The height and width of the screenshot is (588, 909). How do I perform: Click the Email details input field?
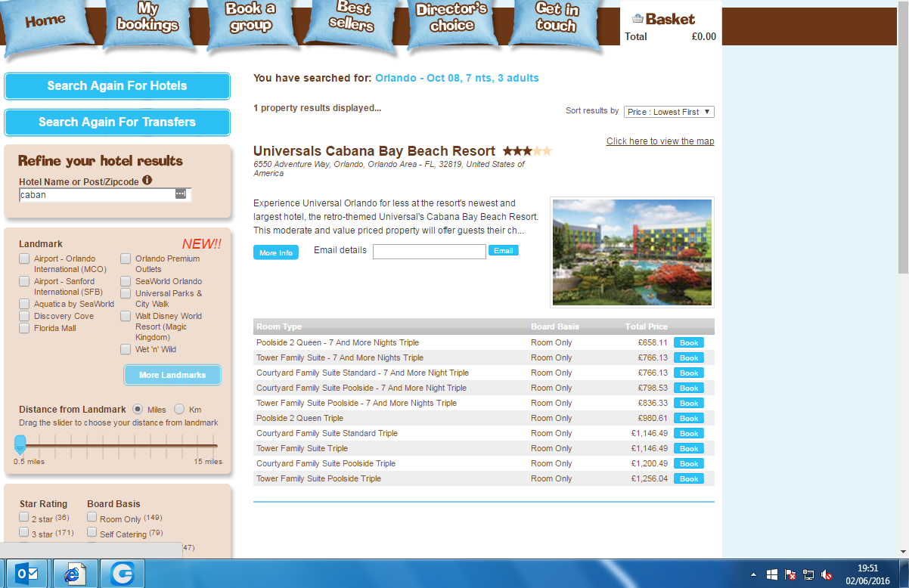[430, 252]
